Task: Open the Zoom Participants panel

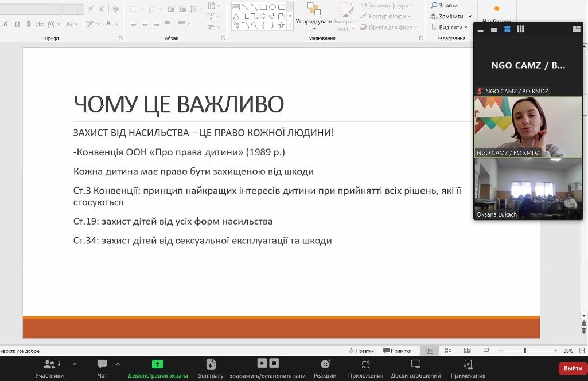Action: [x=49, y=367]
